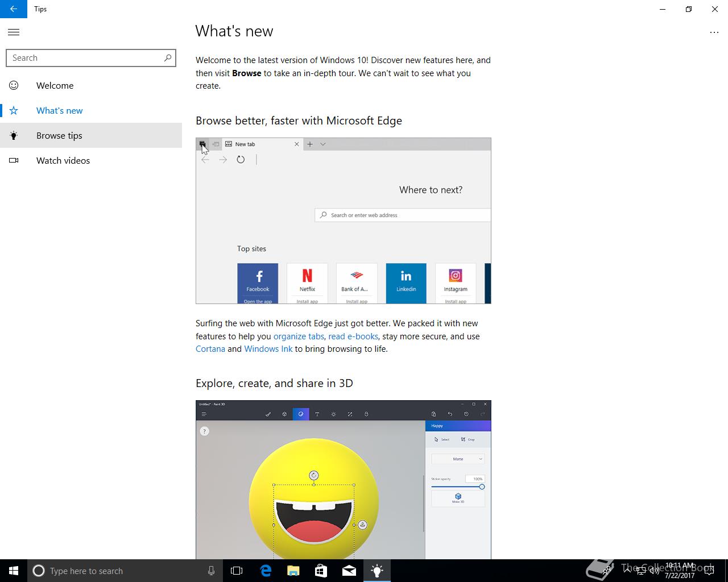This screenshot has height=582, width=728.
Task: Open File Explorer from taskbar
Action: [293, 571]
